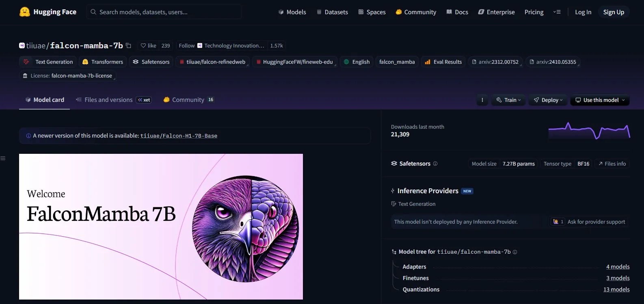Click the BF16 tensor type value

(x=583, y=164)
